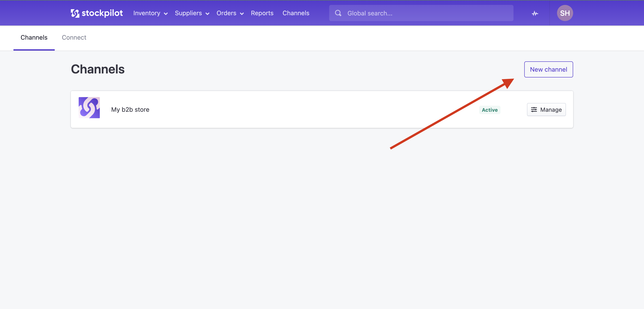Click the search magnifier icon
This screenshot has width=644, height=309.
click(338, 13)
